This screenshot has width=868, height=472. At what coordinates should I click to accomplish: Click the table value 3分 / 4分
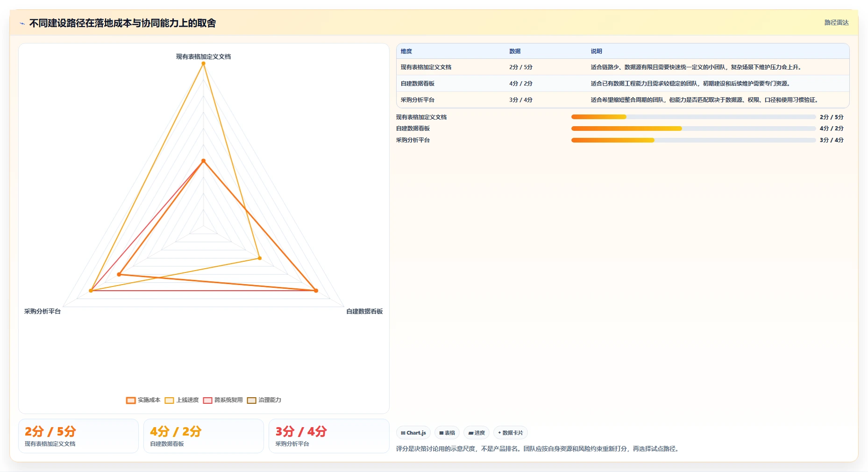pos(521,100)
